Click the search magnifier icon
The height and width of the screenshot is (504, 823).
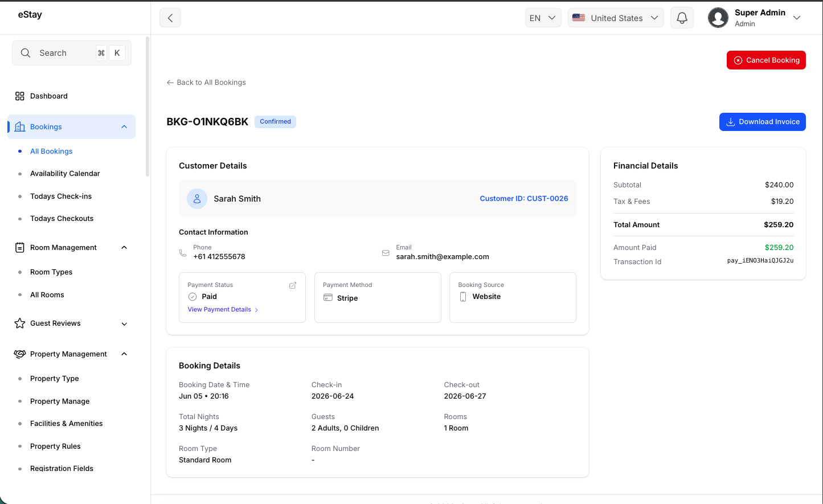[x=26, y=53]
